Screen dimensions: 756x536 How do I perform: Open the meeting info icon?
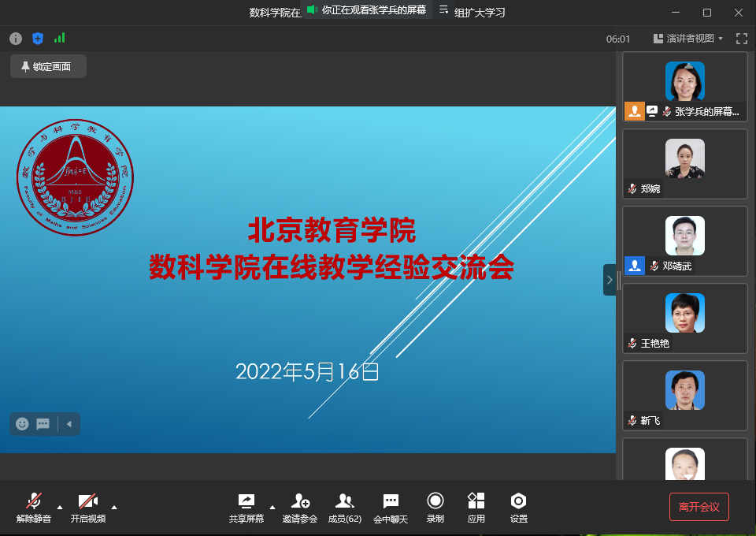tap(16, 39)
